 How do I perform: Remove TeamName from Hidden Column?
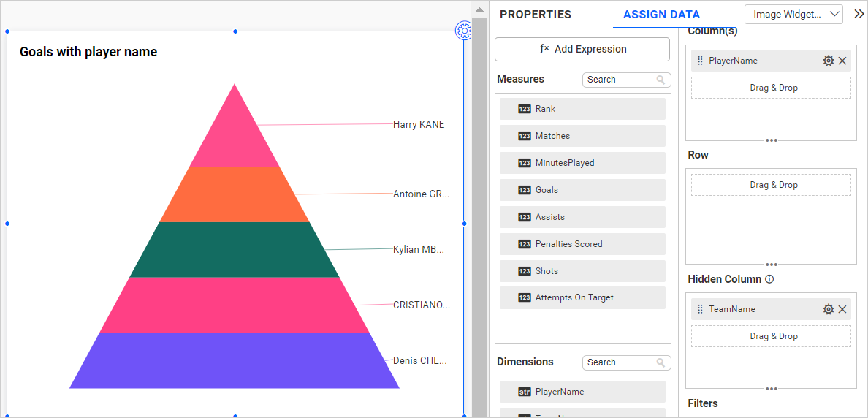[x=842, y=309]
